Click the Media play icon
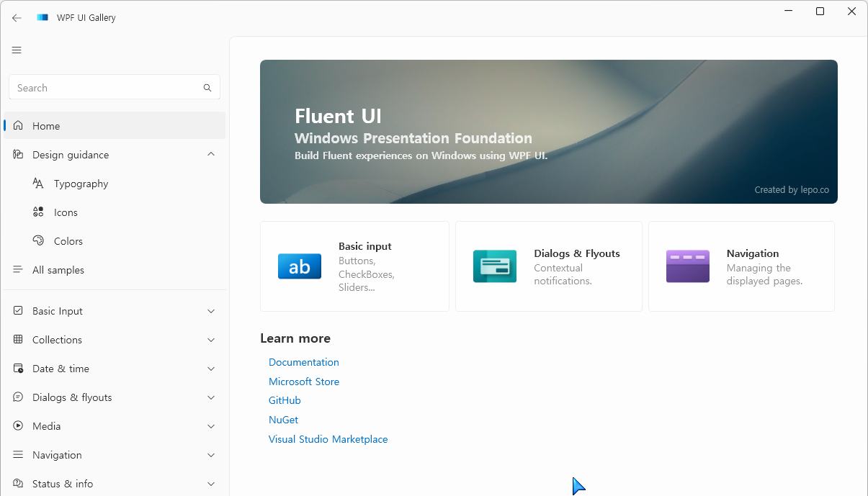The height and width of the screenshot is (496, 868). 18,426
